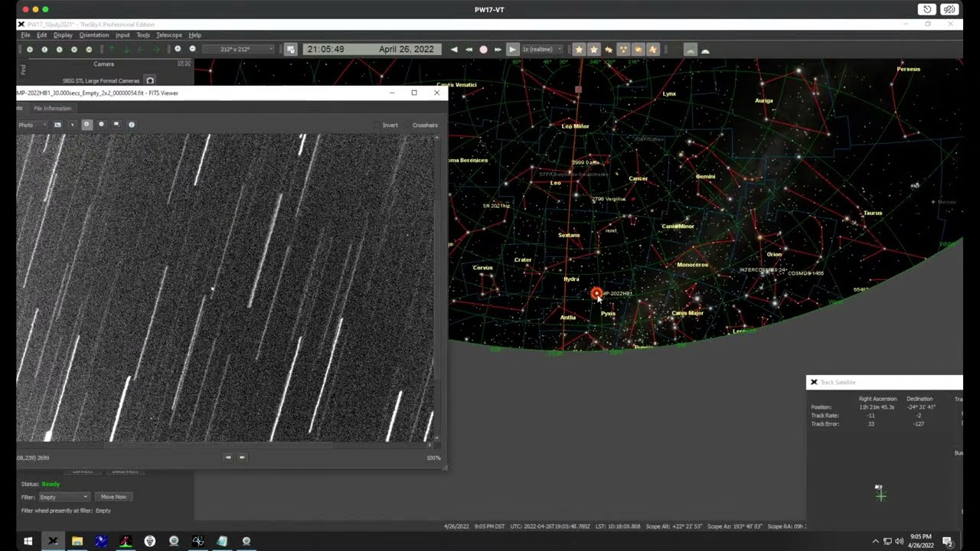The width and height of the screenshot is (980, 551).
Task: Click TheSkyX icon in the taskbar
Action: click(x=53, y=541)
